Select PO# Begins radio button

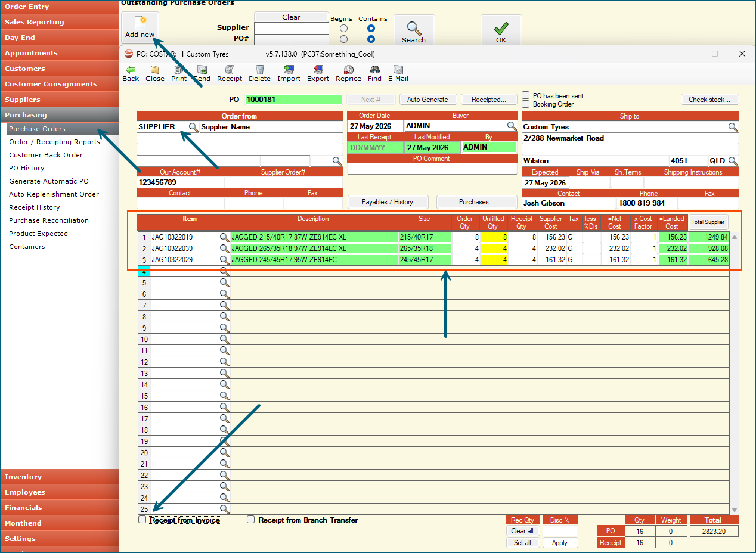pos(343,39)
